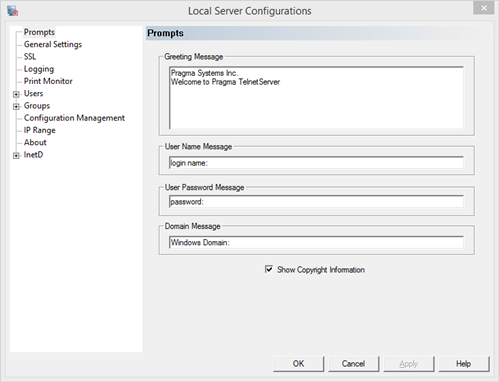This screenshot has width=499, height=382.
Task: Expand the Groups tree node
Action: coord(16,107)
